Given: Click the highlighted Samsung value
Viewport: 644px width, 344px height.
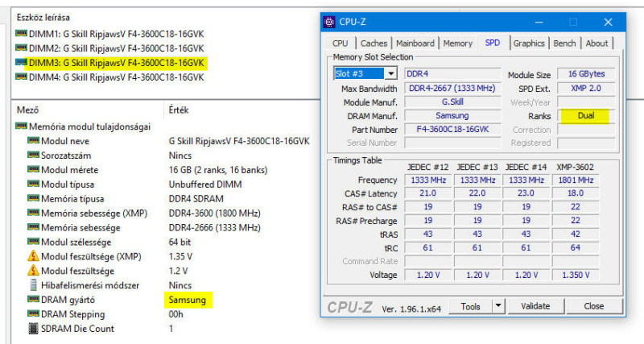Looking at the screenshot, I should pyautogui.click(x=188, y=300).
